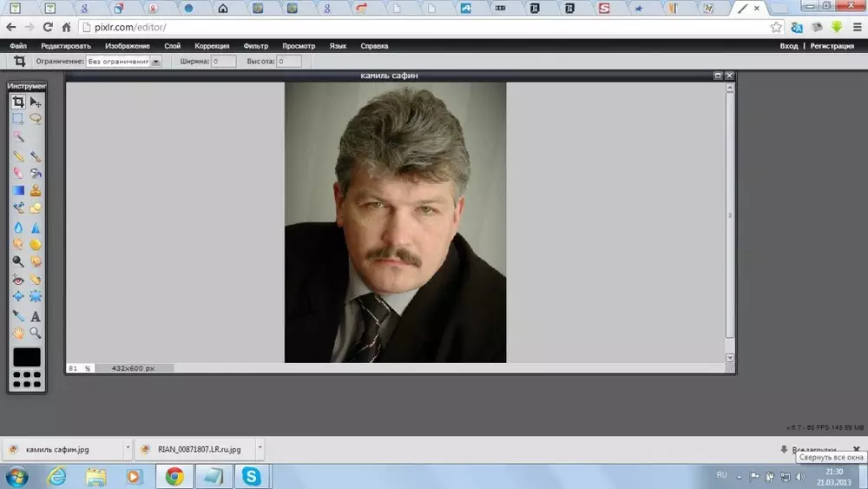
Task: Click the Ширина width input field
Action: (x=223, y=62)
